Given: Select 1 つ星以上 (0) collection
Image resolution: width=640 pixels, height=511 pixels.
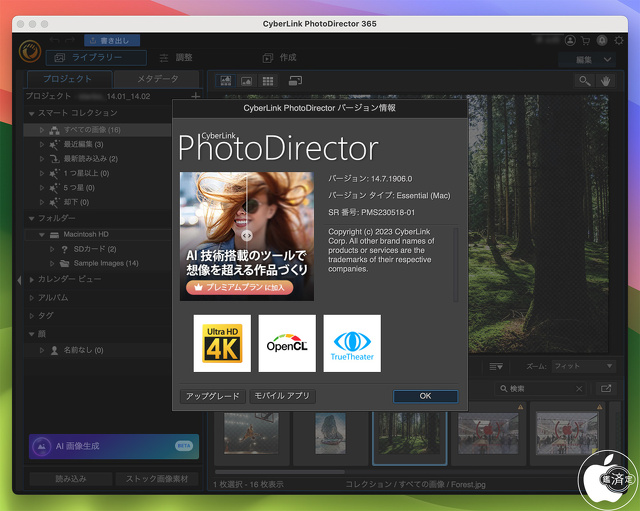Looking at the screenshot, I should (86, 173).
